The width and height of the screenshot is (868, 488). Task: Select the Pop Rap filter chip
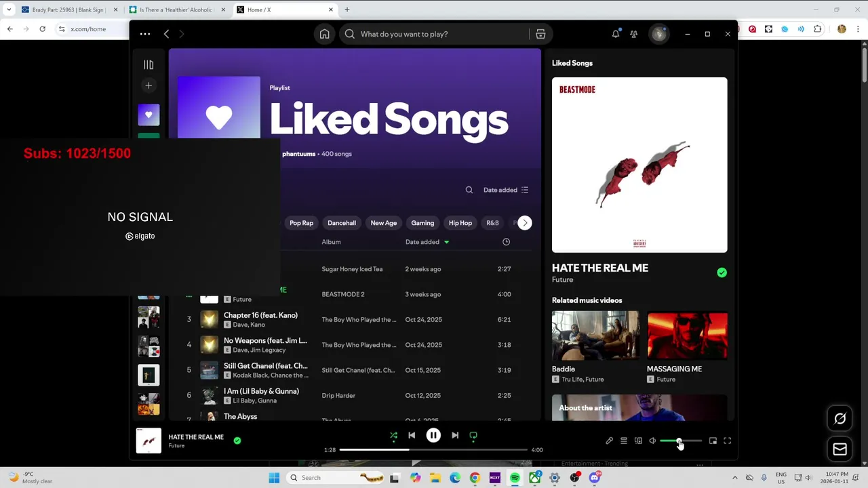(x=301, y=223)
